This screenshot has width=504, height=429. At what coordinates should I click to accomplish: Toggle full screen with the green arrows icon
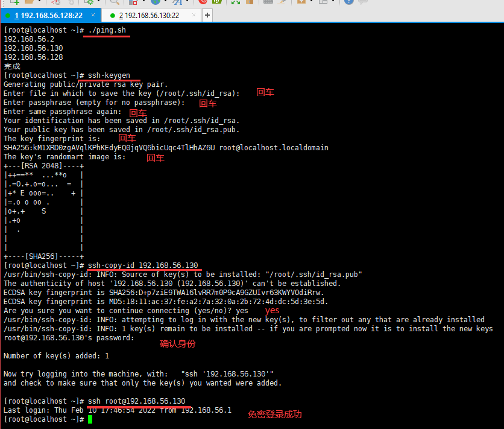click(236, 2)
